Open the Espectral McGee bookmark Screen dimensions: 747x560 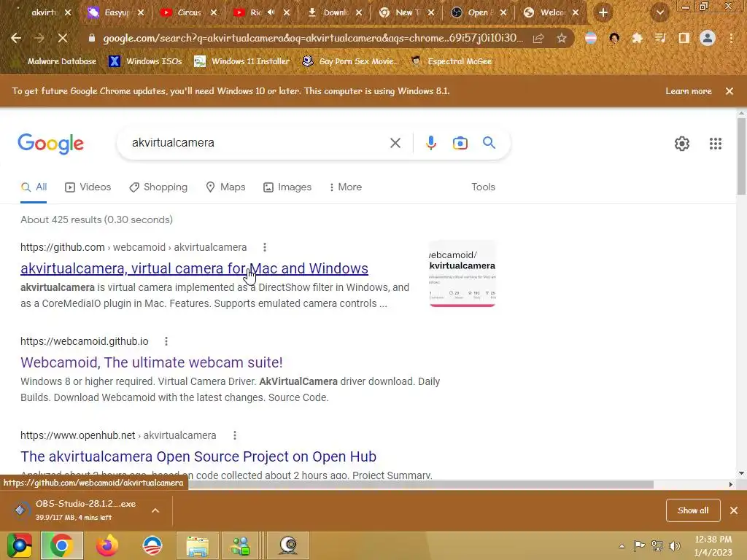[452, 61]
